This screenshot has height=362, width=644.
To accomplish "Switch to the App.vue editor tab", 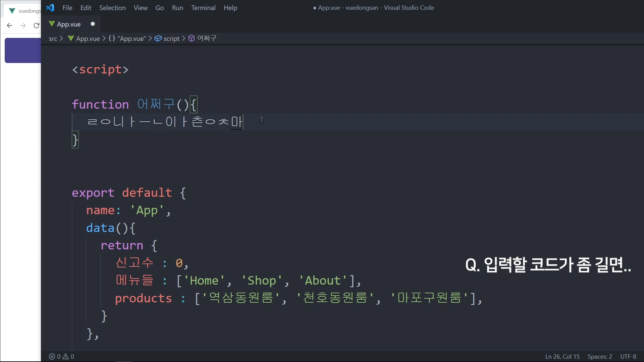I will (69, 24).
